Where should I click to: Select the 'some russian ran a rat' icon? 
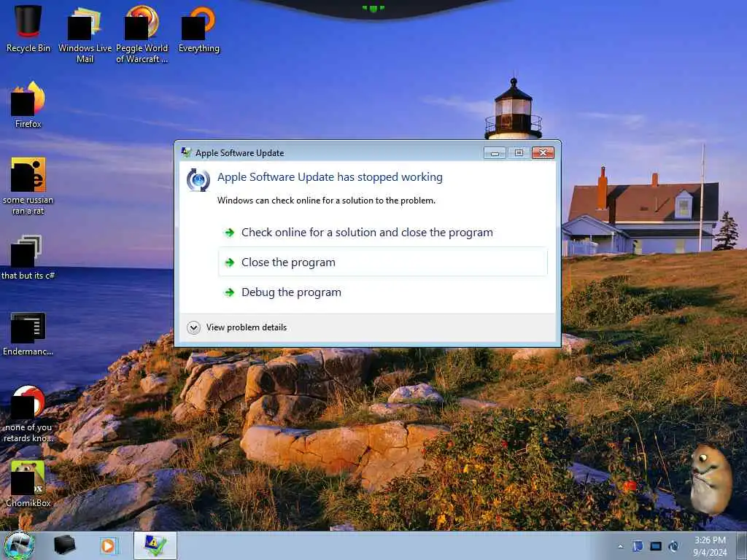tap(28, 186)
